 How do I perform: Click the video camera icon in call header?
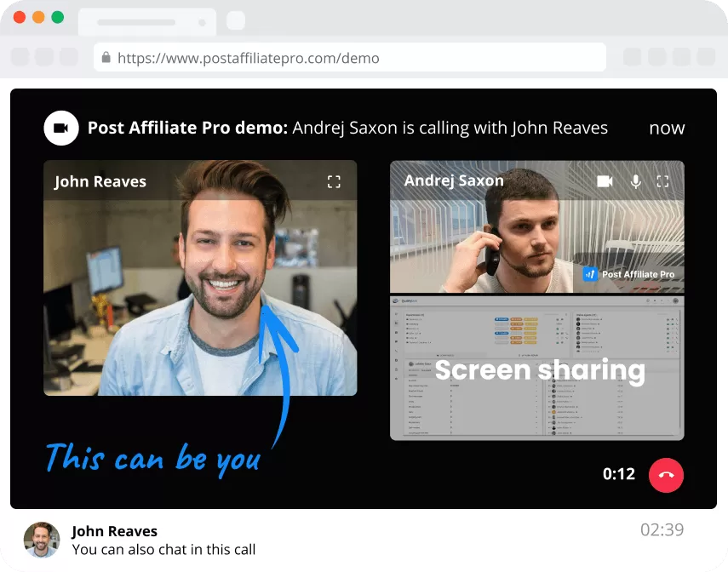coord(60,129)
